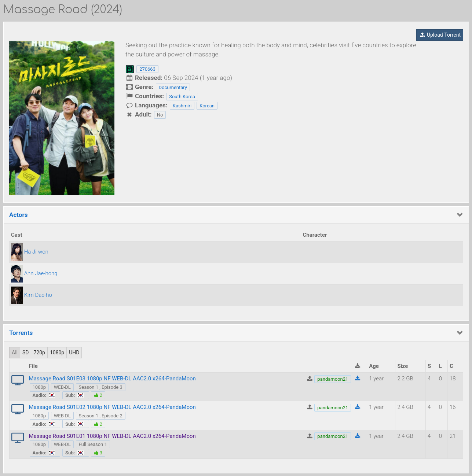Filter torrents by 720p
This screenshot has width=472, height=476.
point(39,353)
